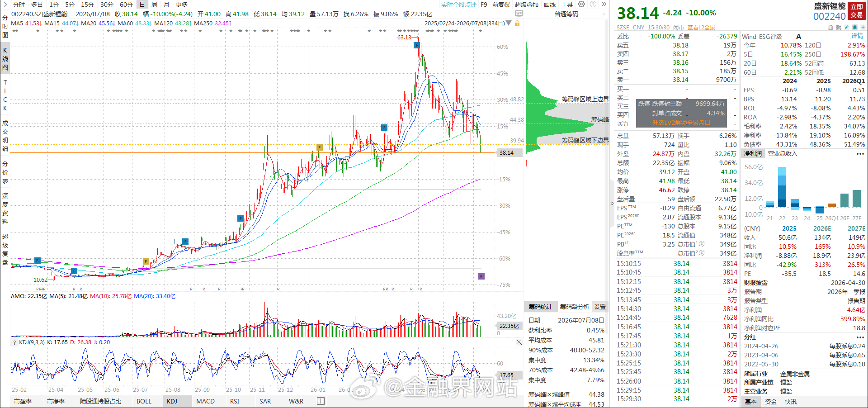Click the E marker near 25-07
Viewport: 868px width, 408px height.
[146, 261]
